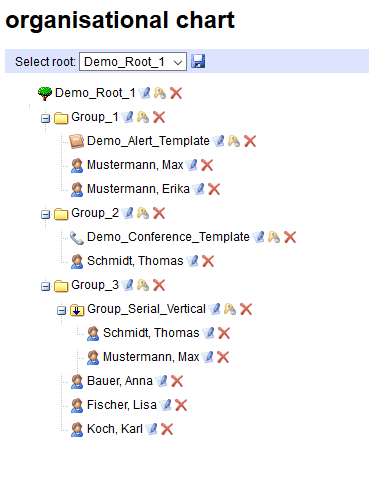Viewport: 369px width, 482px height.
Task: Open the Select root dropdown
Action: pyautogui.click(x=133, y=62)
